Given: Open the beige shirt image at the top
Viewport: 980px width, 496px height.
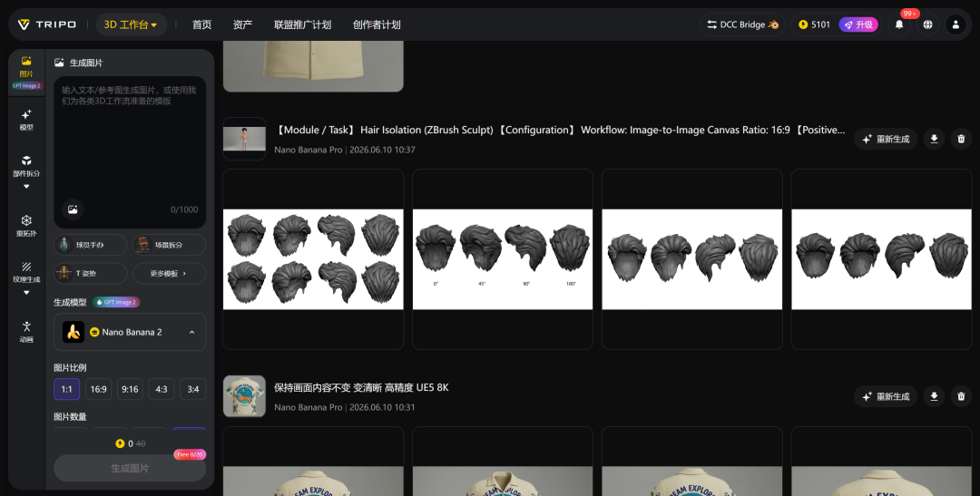Looking at the screenshot, I should tap(313, 65).
